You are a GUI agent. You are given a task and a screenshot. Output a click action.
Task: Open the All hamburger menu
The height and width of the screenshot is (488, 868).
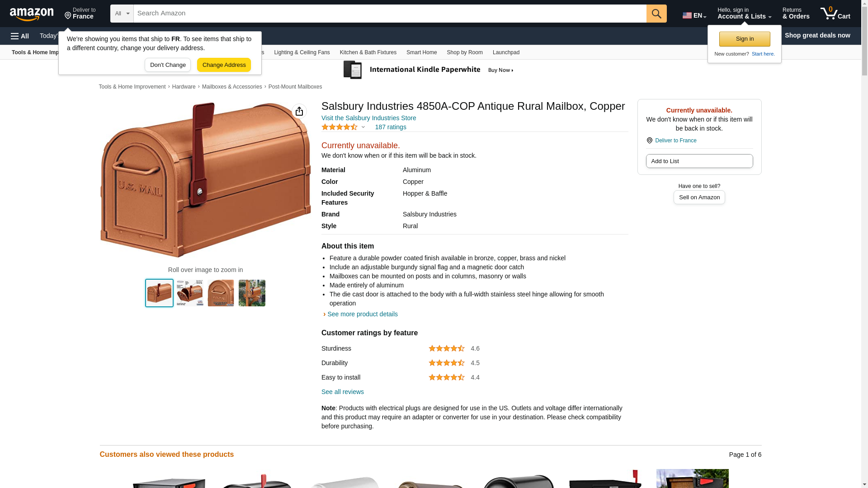click(20, 36)
